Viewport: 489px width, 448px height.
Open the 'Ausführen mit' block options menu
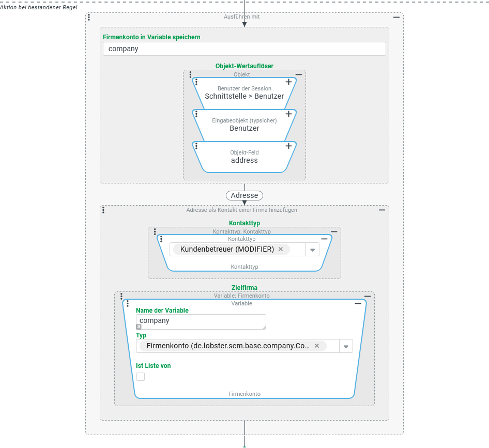coord(89,17)
